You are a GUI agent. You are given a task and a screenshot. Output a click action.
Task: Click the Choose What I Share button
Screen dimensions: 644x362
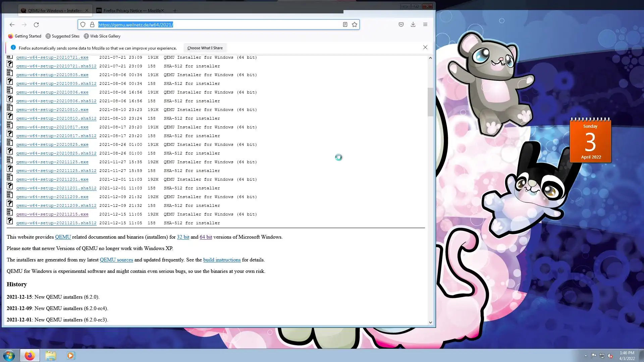coord(205,48)
